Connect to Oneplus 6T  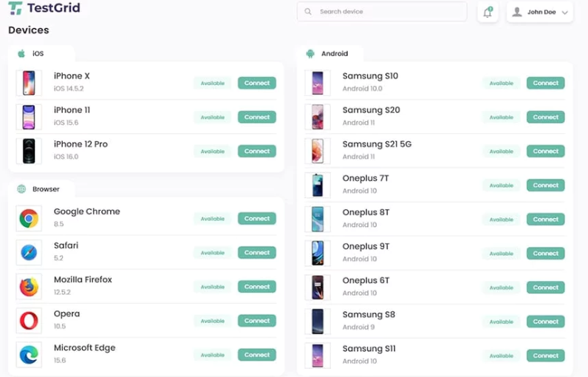pyautogui.click(x=546, y=288)
